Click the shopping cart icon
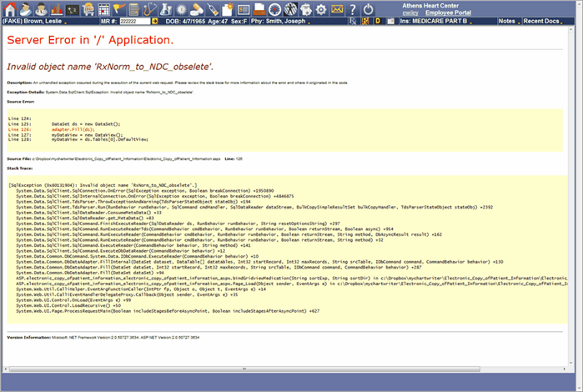Viewport: 583px width, 392px height. pos(87,8)
